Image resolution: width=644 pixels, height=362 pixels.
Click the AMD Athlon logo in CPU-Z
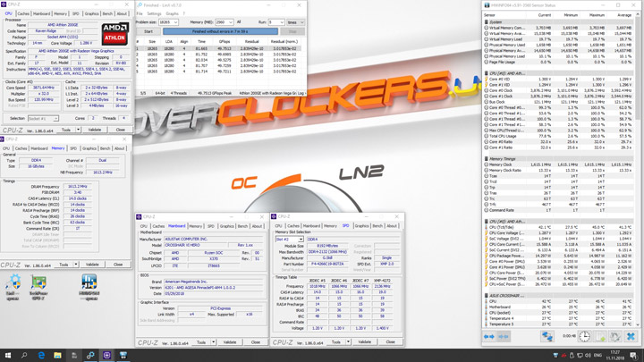tap(115, 34)
